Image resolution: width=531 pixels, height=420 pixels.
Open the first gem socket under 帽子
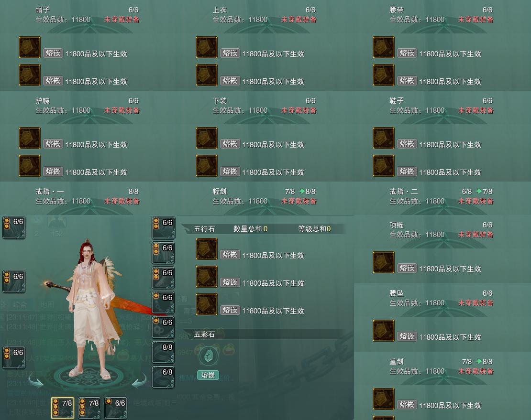coord(30,47)
